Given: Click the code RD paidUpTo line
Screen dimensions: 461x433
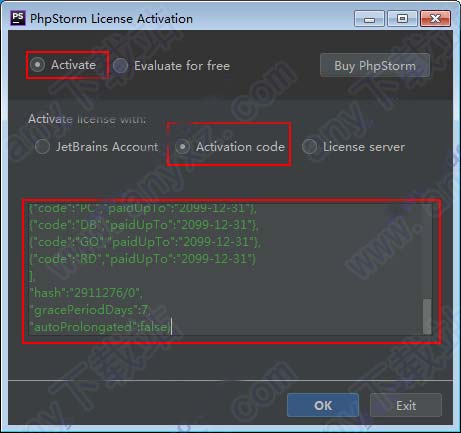Looking at the screenshot, I should tap(143, 259).
